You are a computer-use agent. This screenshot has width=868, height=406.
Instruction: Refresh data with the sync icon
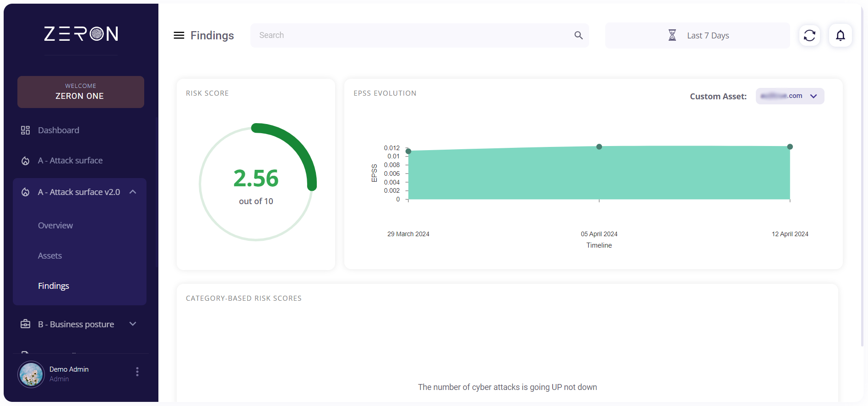tap(809, 35)
